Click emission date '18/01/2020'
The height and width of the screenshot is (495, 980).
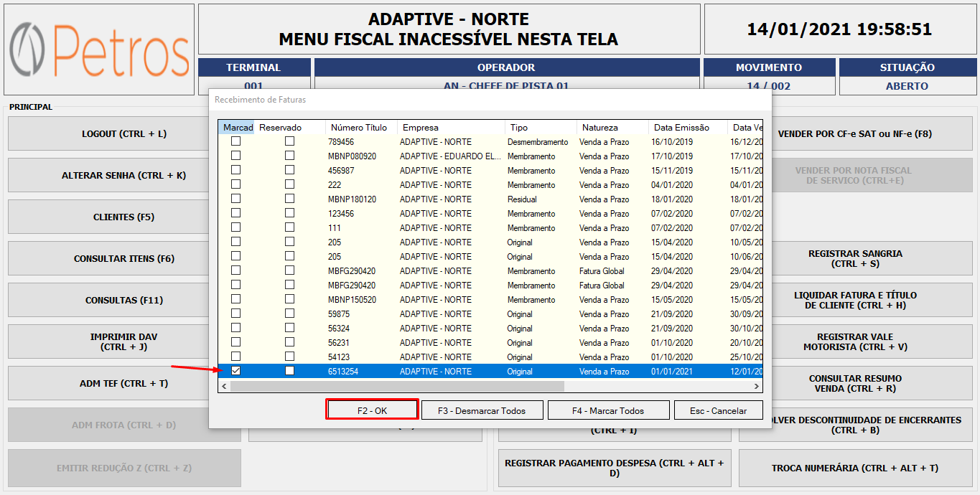coord(672,199)
